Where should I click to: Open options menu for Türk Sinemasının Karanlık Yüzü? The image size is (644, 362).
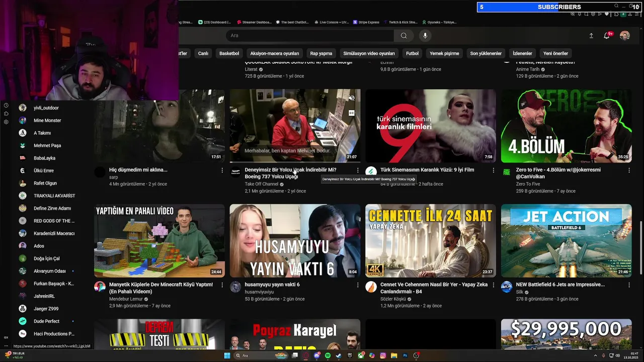click(x=493, y=170)
